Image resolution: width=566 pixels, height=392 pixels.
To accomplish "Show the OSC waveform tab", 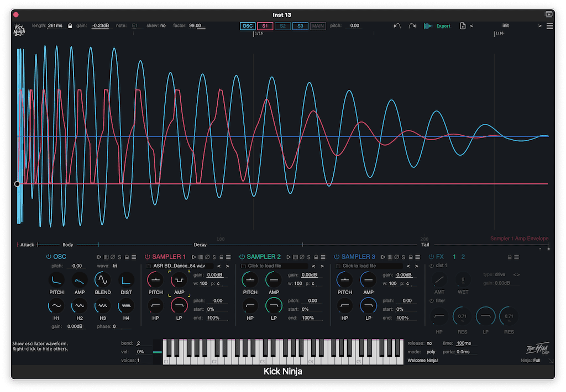I will 248,26.
